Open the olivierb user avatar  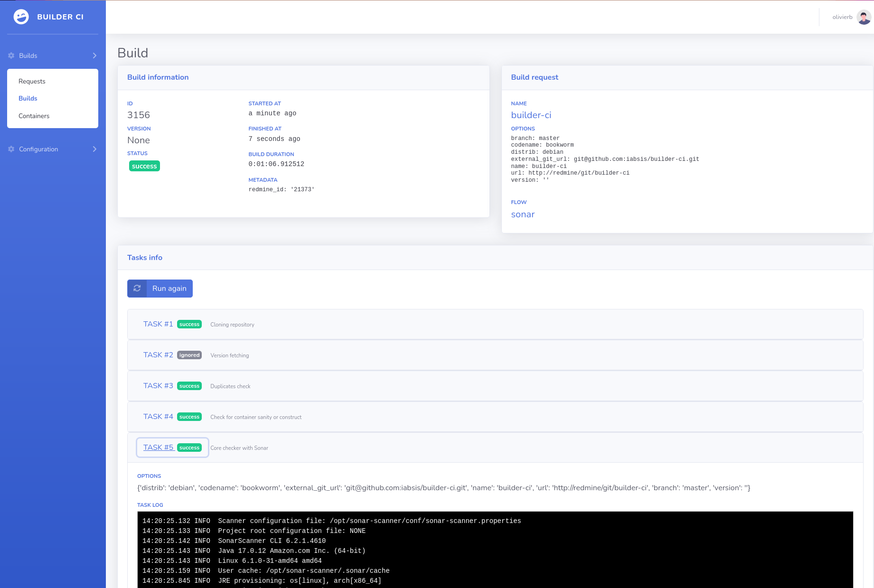coord(864,17)
